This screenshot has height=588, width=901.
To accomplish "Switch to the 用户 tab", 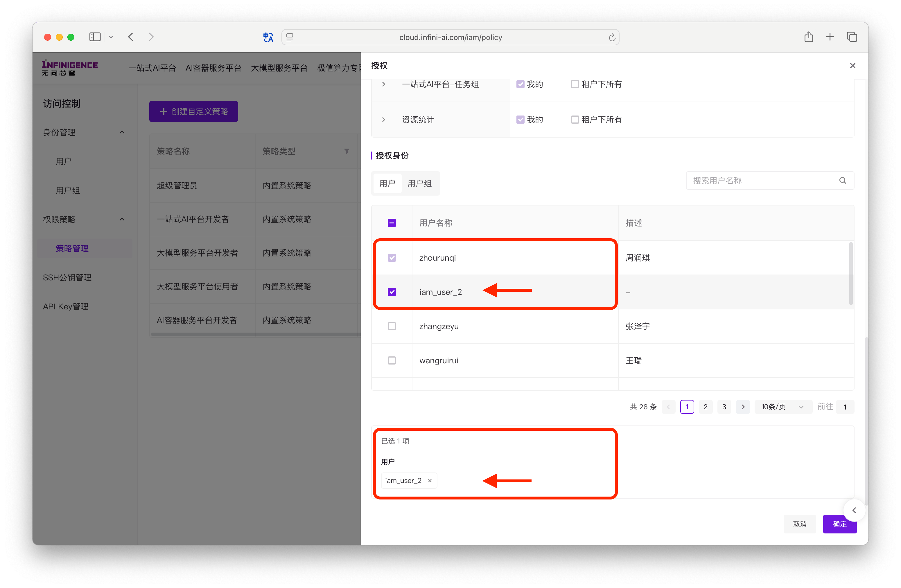I will [387, 183].
